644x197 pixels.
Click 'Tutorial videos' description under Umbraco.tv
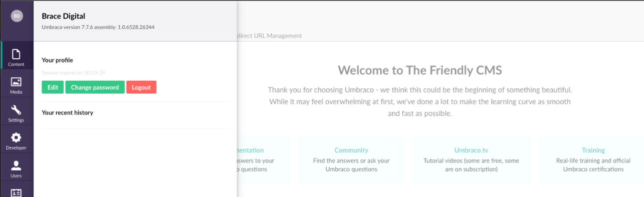471,165
